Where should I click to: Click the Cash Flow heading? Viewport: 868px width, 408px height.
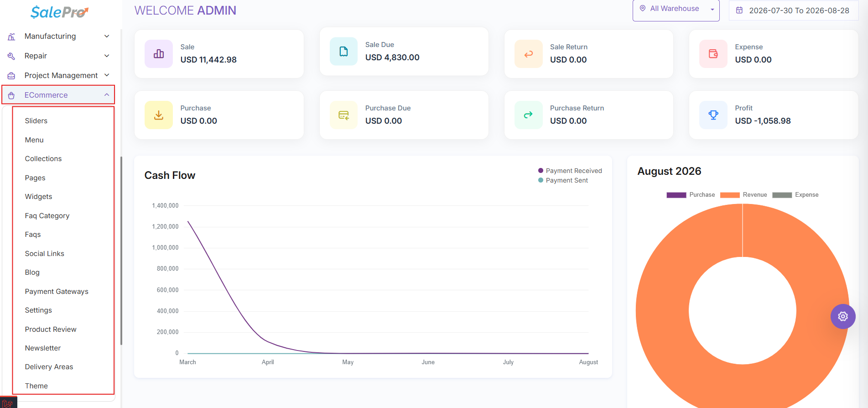[x=170, y=175]
